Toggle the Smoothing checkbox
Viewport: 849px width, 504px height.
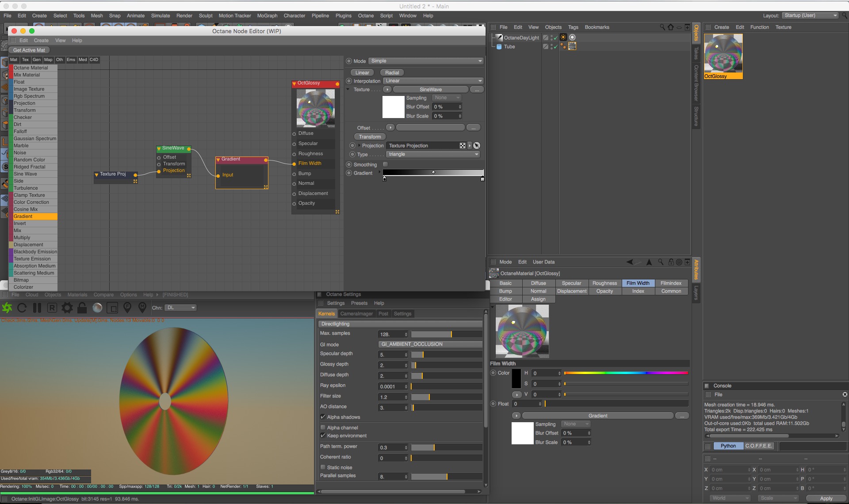(x=385, y=164)
